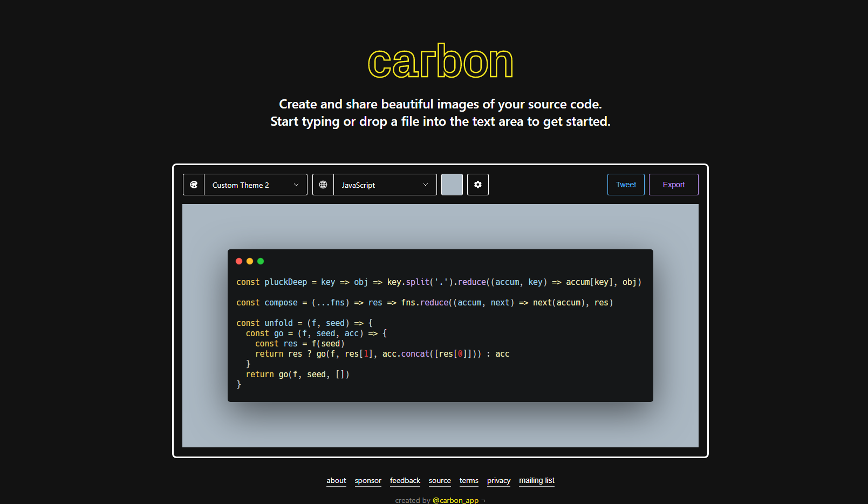Click the Export button
The image size is (868, 504).
click(x=674, y=185)
